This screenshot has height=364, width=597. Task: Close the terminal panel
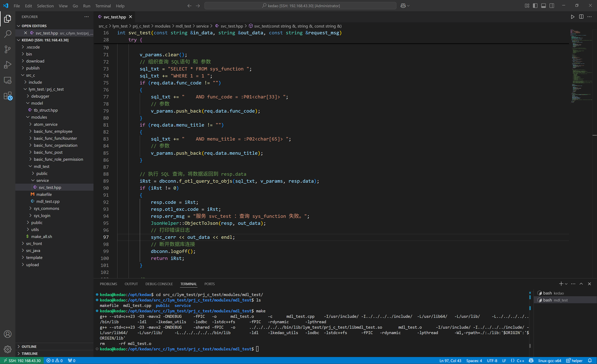click(x=590, y=284)
